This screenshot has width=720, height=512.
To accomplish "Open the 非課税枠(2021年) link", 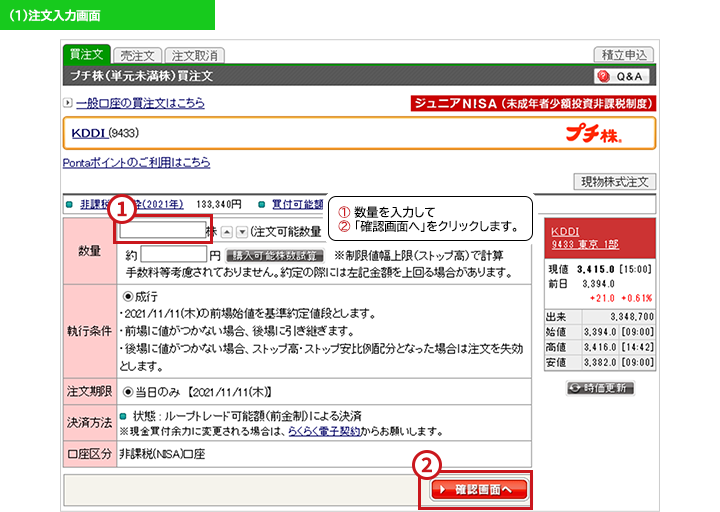I will tap(132, 204).
